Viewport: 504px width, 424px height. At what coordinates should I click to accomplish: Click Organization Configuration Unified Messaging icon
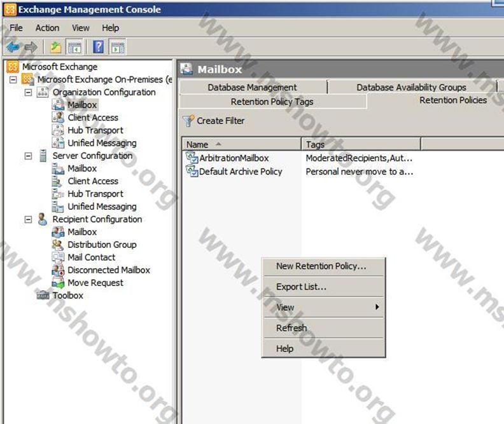click(58, 143)
